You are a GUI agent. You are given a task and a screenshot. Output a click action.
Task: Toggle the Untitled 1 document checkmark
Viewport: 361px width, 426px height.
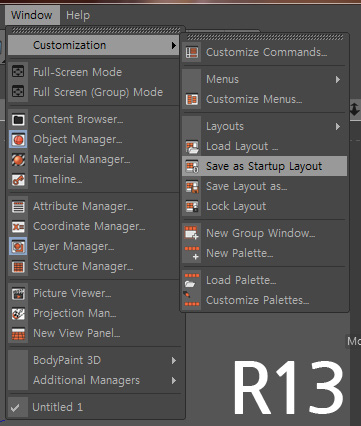point(15,407)
